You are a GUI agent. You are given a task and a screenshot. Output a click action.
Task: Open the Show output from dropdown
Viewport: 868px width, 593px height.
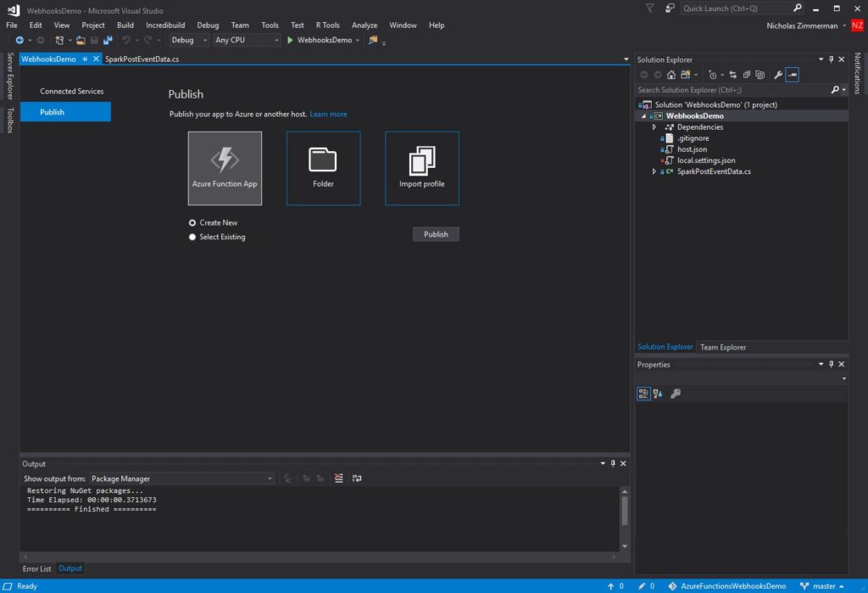pos(182,478)
